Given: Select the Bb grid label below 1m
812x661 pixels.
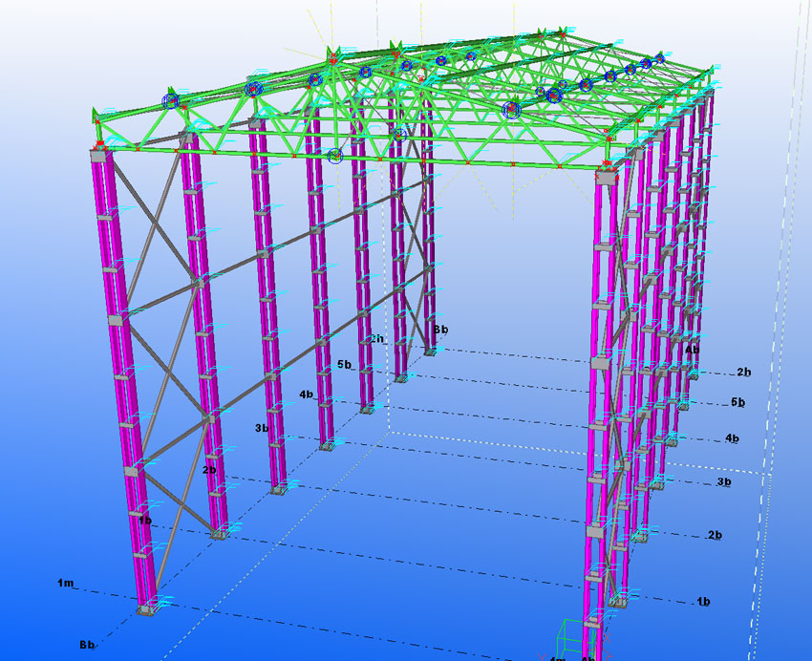Looking at the screenshot, I should 87,646.
